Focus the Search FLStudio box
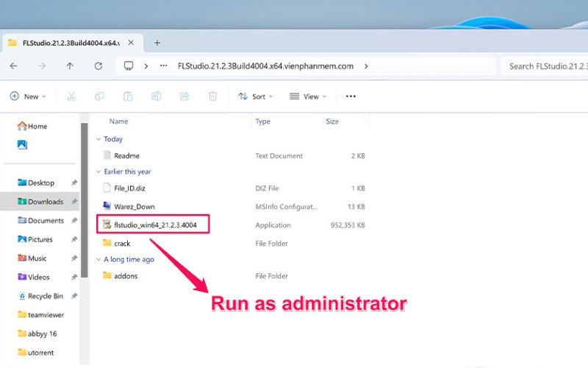 (x=545, y=66)
